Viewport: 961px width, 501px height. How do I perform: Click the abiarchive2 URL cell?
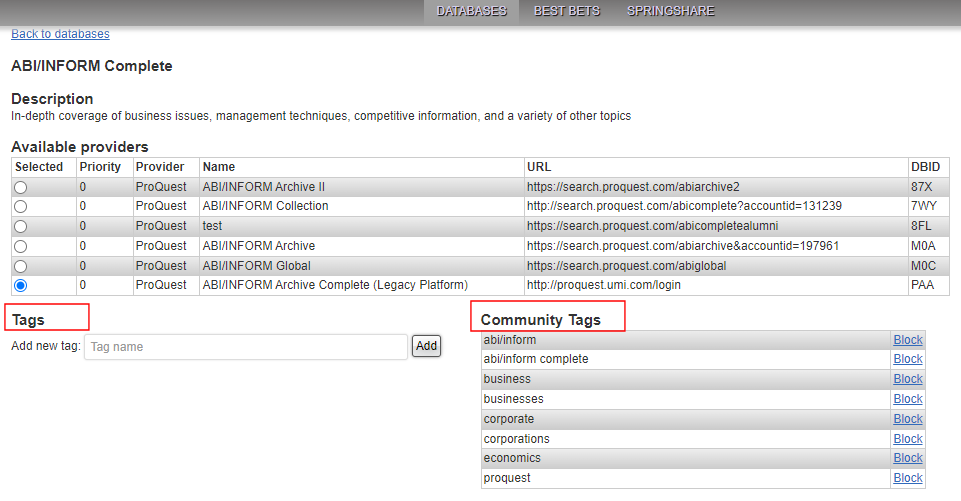point(716,187)
